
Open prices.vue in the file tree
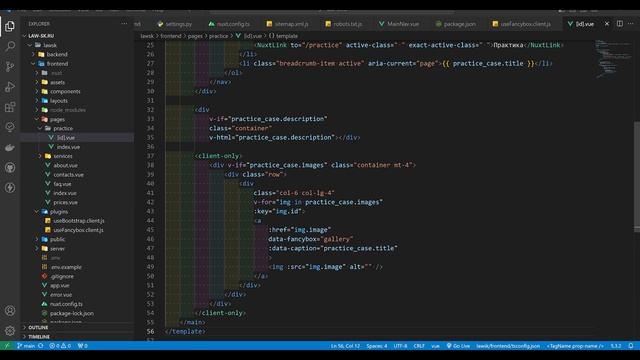[78, 202]
